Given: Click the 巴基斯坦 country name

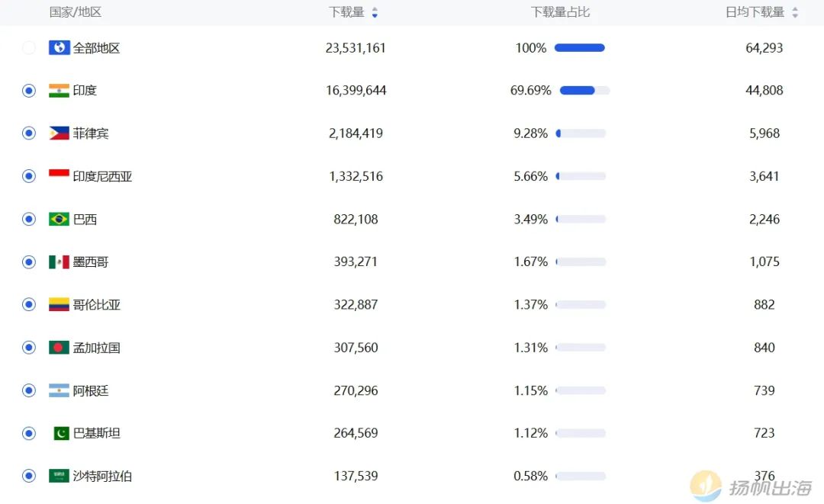Looking at the screenshot, I should (x=97, y=433).
